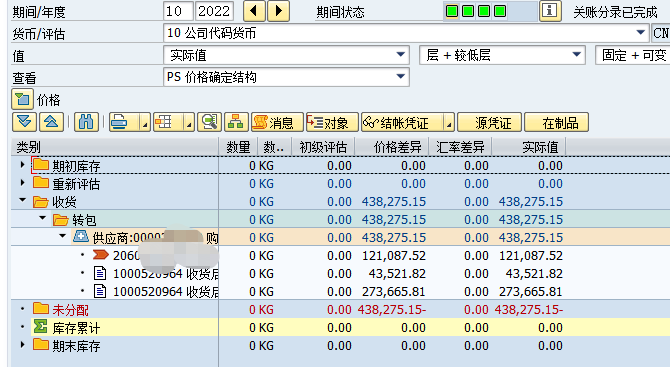Screen dimensions: 670x367
Task: Expand the 期初库存 tree node
Action: point(23,164)
